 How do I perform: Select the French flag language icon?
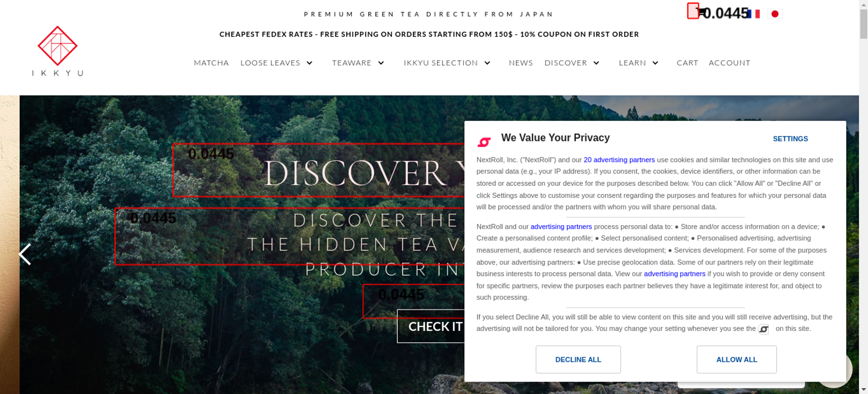click(754, 14)
